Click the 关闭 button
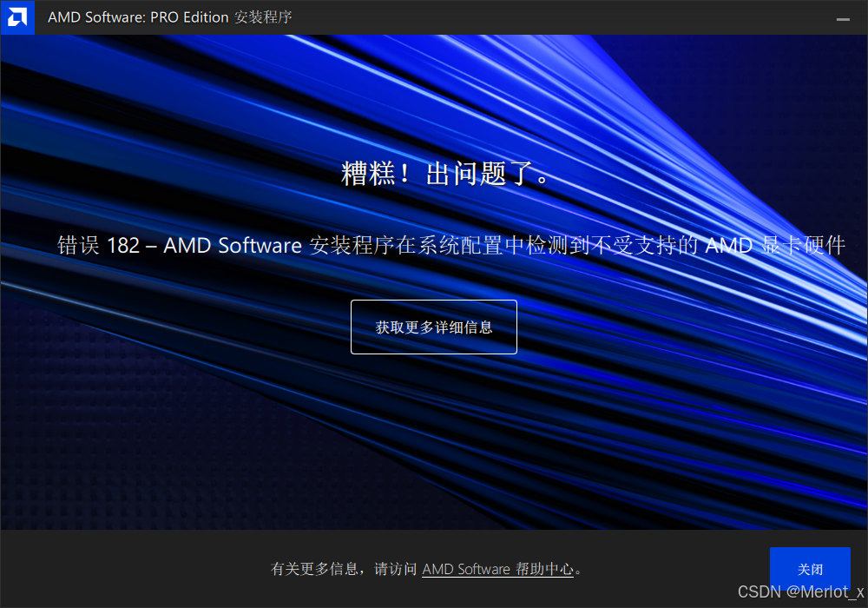 [x=810, y=569]
